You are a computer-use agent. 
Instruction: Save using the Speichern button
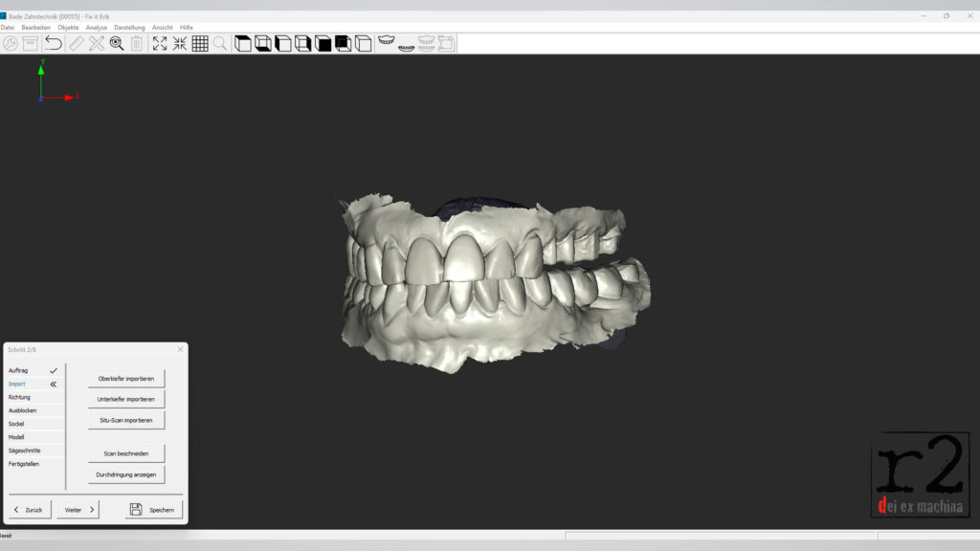(x=153, y=510)
